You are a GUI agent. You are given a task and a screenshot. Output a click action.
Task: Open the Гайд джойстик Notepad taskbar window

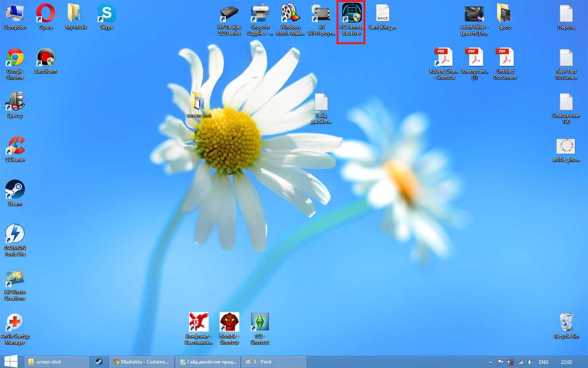click(x=208, y=362)
